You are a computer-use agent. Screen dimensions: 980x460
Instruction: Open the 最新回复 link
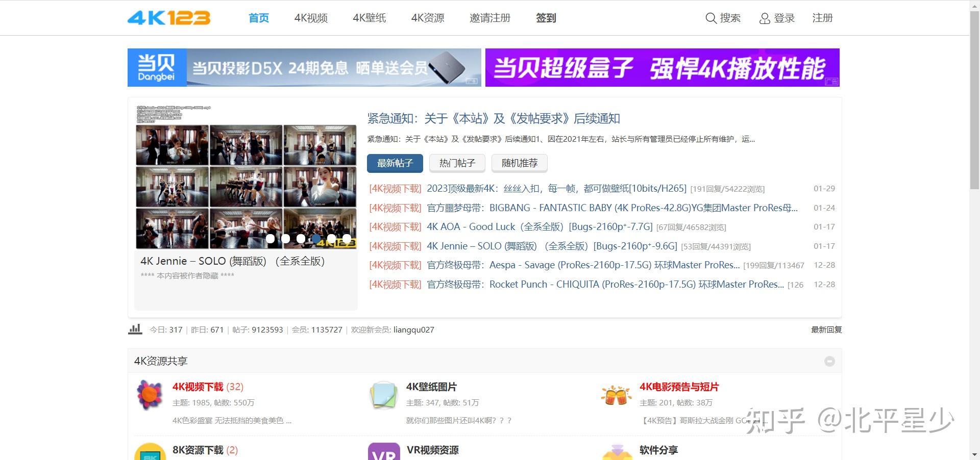tap(826, 329)
